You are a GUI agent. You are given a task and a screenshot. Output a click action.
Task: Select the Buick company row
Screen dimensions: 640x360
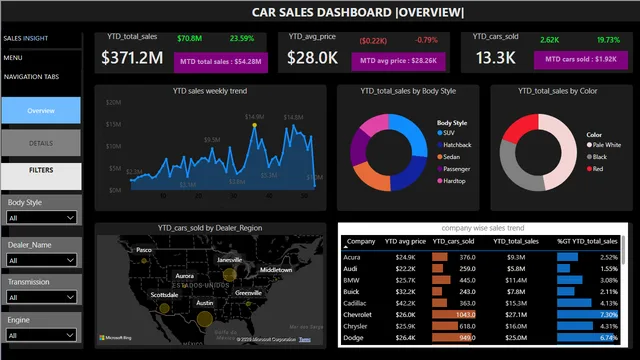coord(480,291)
